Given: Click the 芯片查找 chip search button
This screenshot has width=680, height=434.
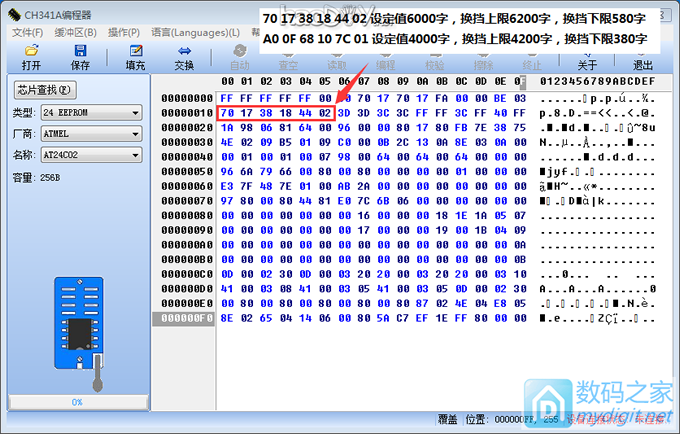Looking at the screenshot, I should click(x=44, y=90).
